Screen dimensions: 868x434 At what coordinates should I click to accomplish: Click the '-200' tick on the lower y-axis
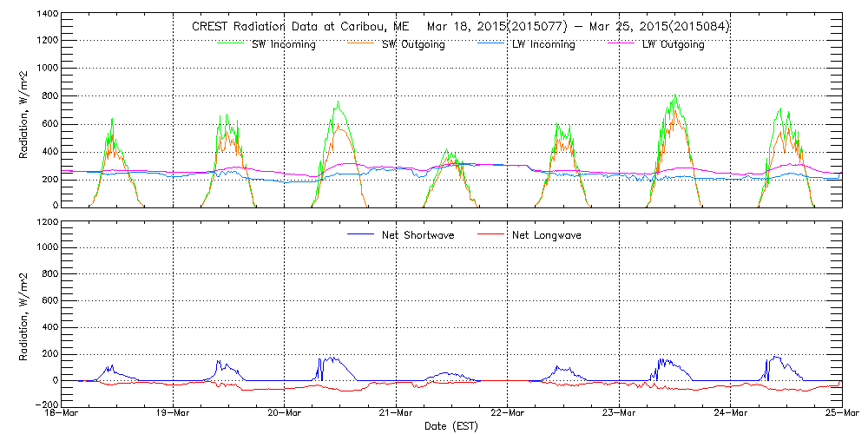(x=47, y=405)
